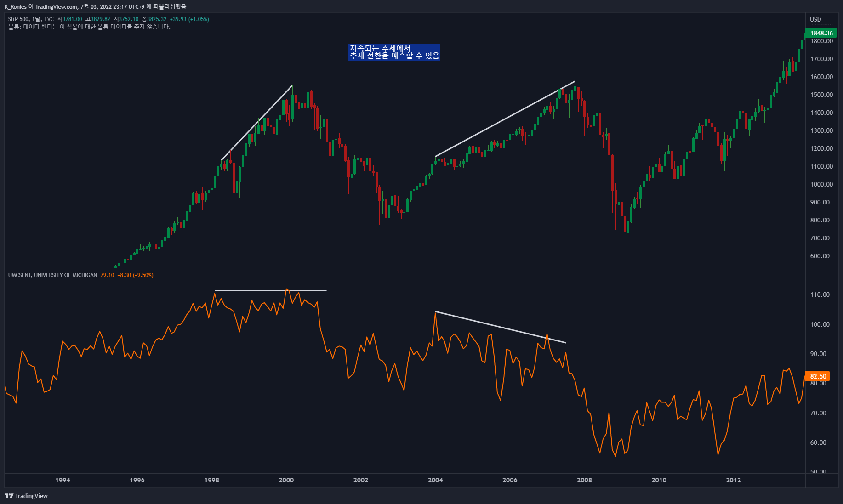Click the 110.00 sentiment scale label

[820, 294]
